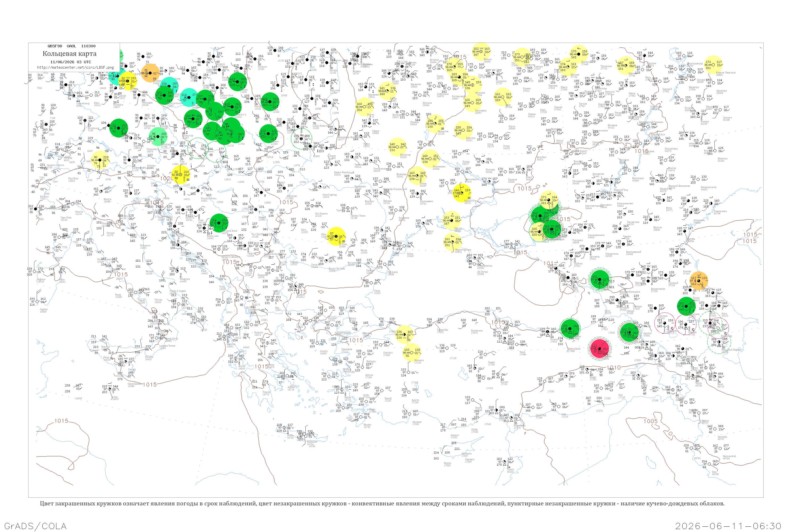Click the pale yellow circle at Орел
The width and height of the screenshot is (798, 532).
pyautogui.click(x=502, y=97)
